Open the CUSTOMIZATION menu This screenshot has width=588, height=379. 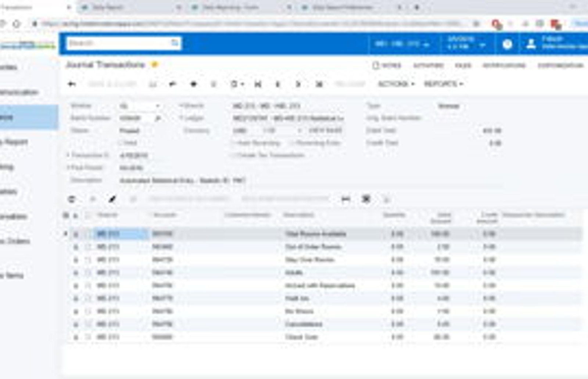point(560,65)
